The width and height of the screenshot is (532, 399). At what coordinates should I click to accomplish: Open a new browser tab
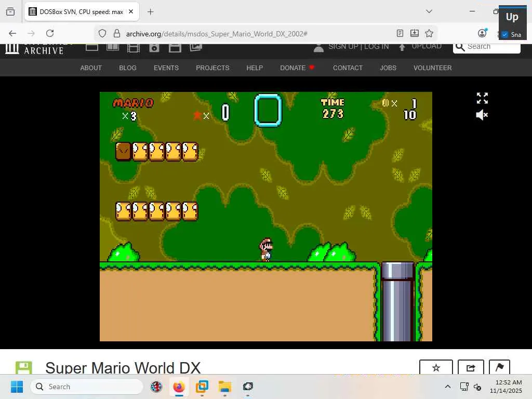[x=151, y=12]
